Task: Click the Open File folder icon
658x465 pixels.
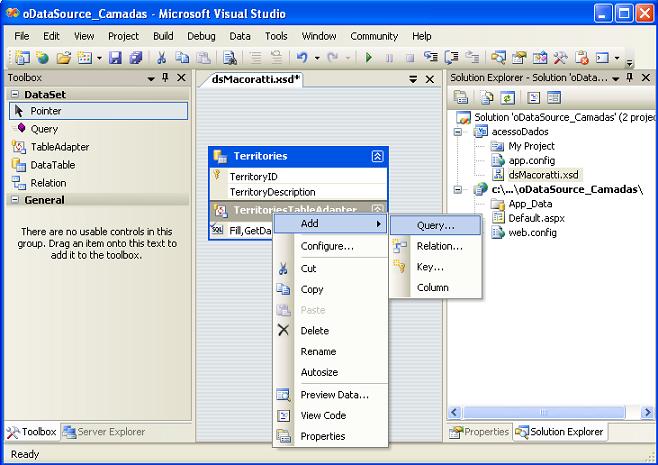Action: (64, 57)
